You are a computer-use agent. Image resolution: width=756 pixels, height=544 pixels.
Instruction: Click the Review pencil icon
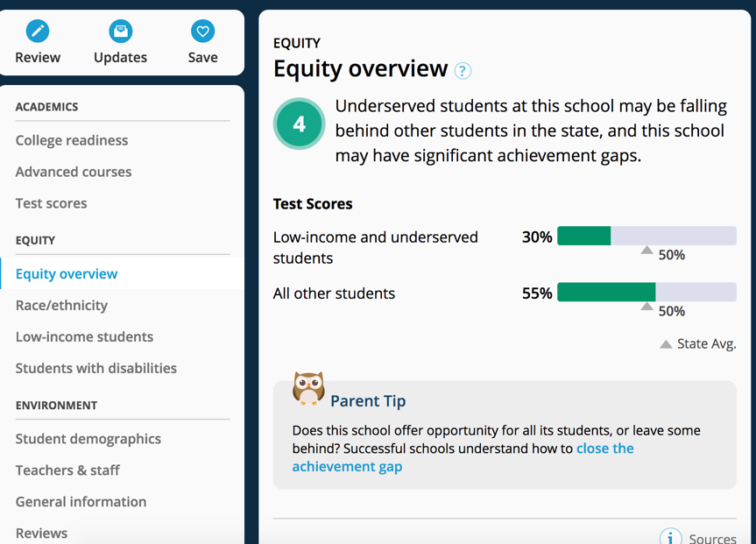(38, 32)
